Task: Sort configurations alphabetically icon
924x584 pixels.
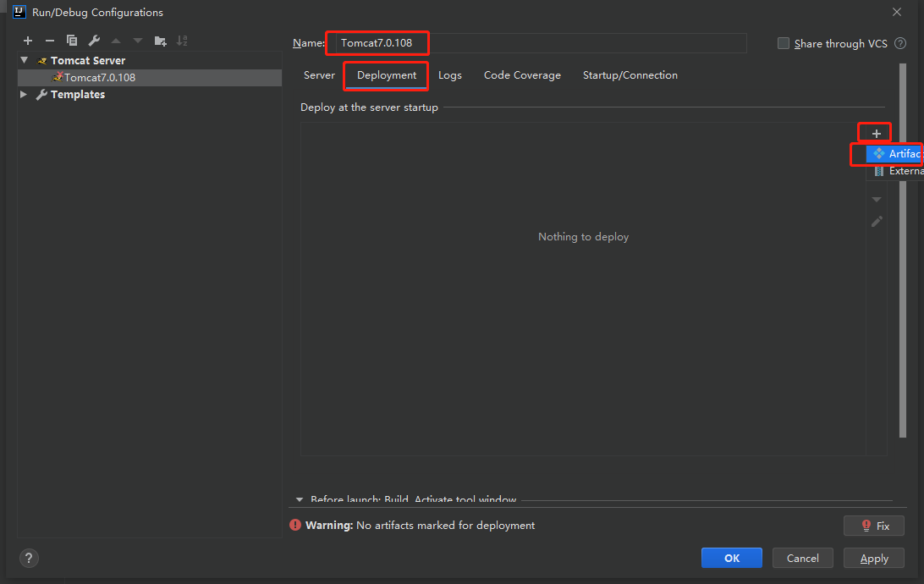Action: coord(182,41)
